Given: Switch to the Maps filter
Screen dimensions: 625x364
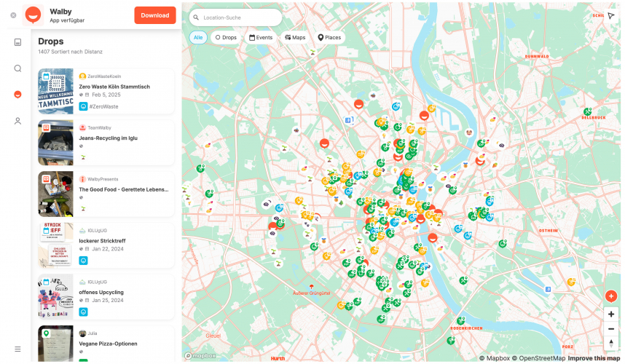Looking at the screenshot, I should [x=295, y=37].
